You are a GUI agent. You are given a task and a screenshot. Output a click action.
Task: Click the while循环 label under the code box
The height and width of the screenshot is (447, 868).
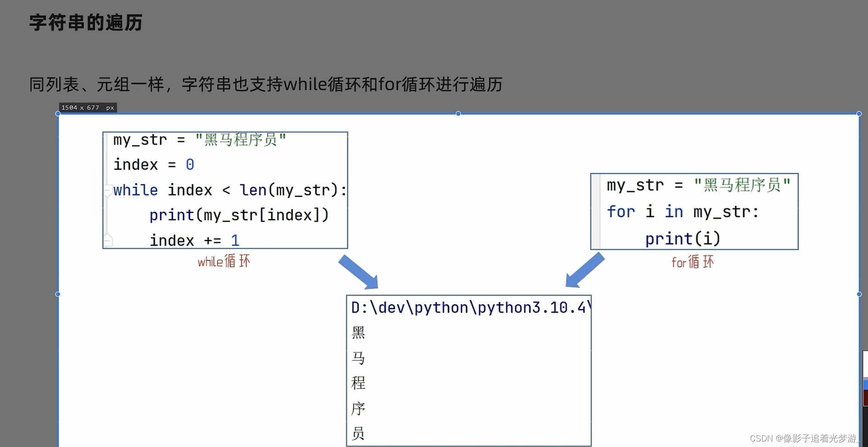(224, 261)
